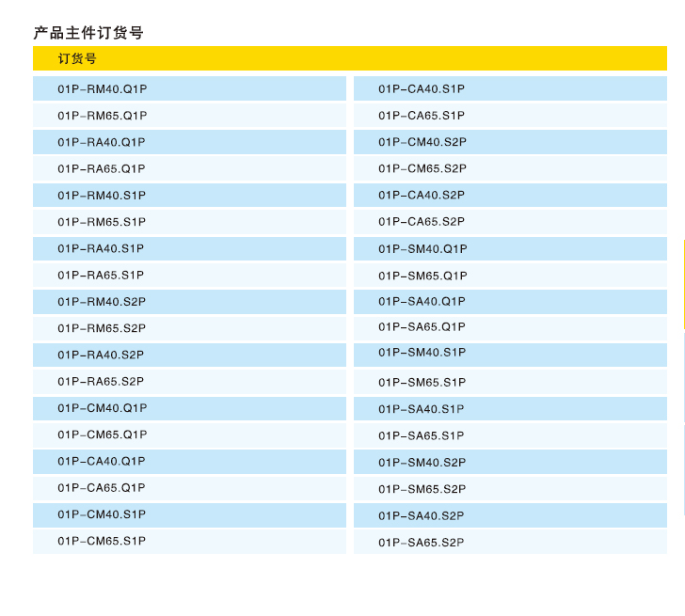Pick the 01P-CM40.Q1P row
The height and width of the screenshot is (616, 685).
pos(102,408)
